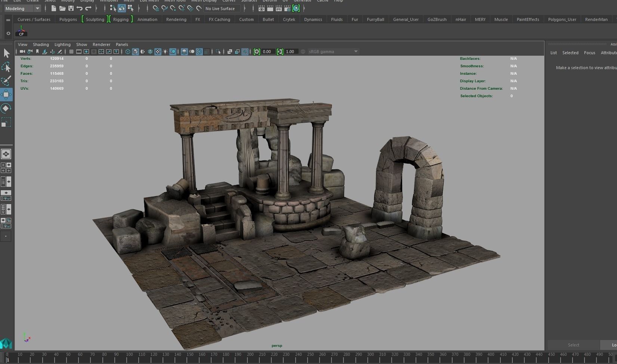Switch to four view layout
The height and width of the screenshot is (364, 617).
point(6,168)
